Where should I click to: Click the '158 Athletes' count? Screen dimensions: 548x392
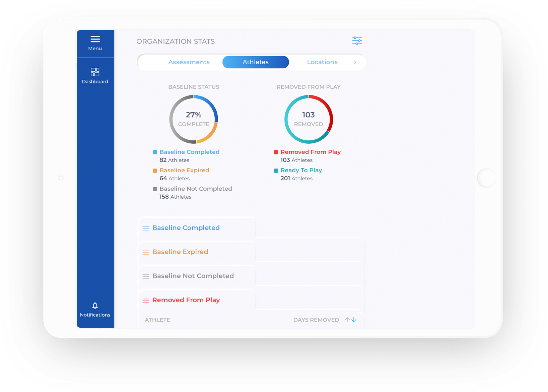[176, 197]
